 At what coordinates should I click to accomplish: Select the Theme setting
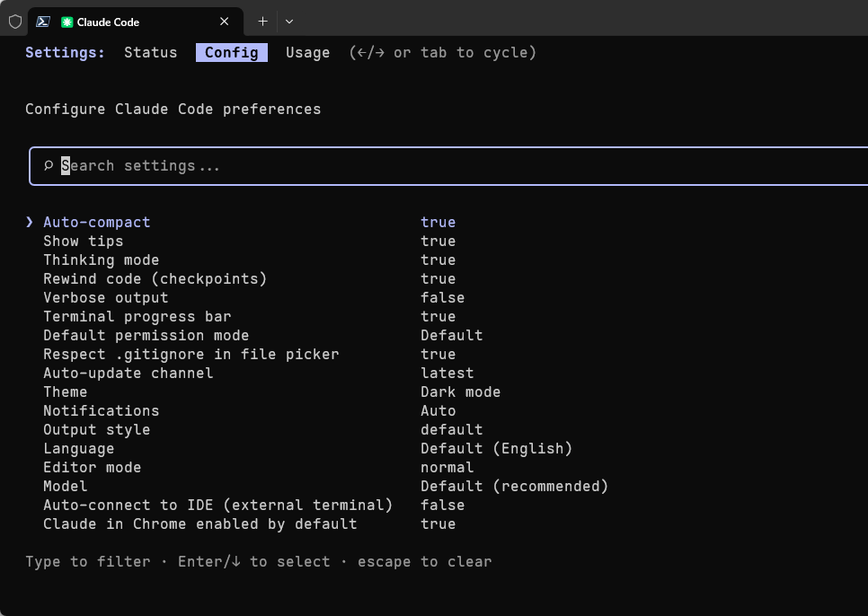click(x=66, y=392)
